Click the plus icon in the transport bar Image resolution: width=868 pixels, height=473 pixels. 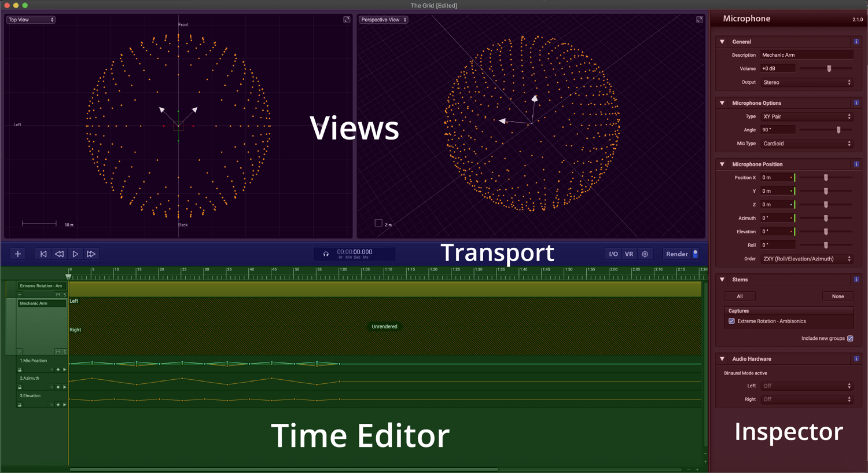(17, 254)
